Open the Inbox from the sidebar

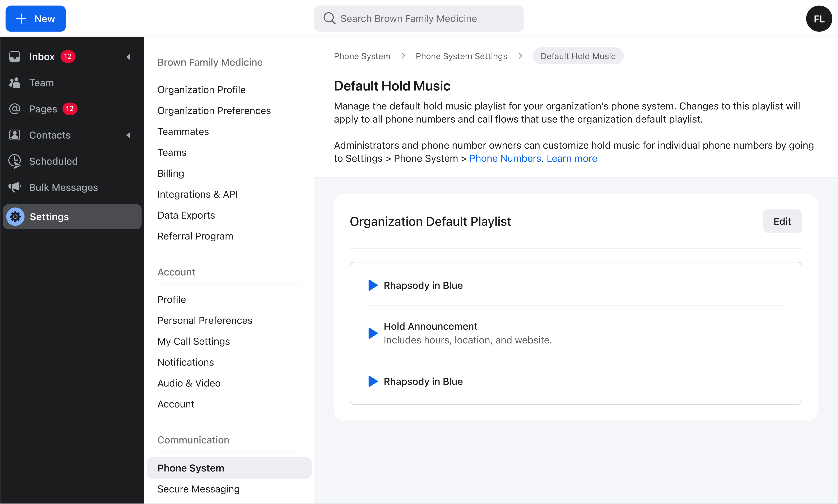41,56
